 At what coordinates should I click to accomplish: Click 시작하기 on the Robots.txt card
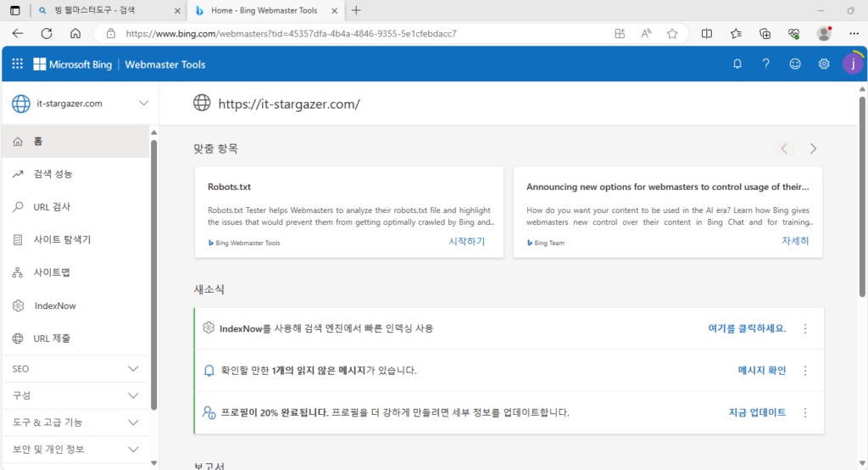[x=467, y=241]
